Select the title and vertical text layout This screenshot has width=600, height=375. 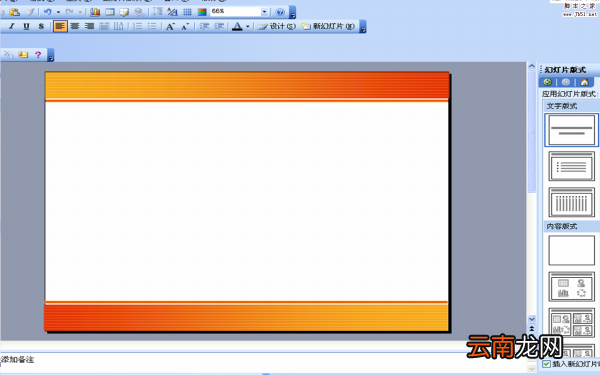(x=571, y=202)
